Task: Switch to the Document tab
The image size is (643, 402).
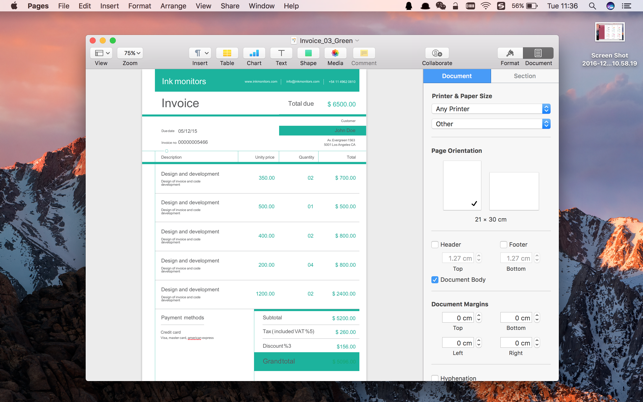Action: point(457,76)
